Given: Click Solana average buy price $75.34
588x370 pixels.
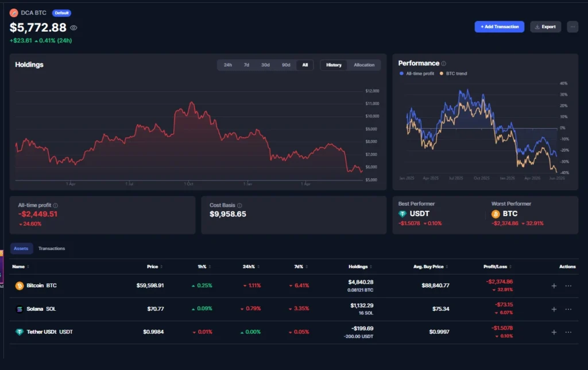Looking at the screenshot, I should tap(440, 309).
